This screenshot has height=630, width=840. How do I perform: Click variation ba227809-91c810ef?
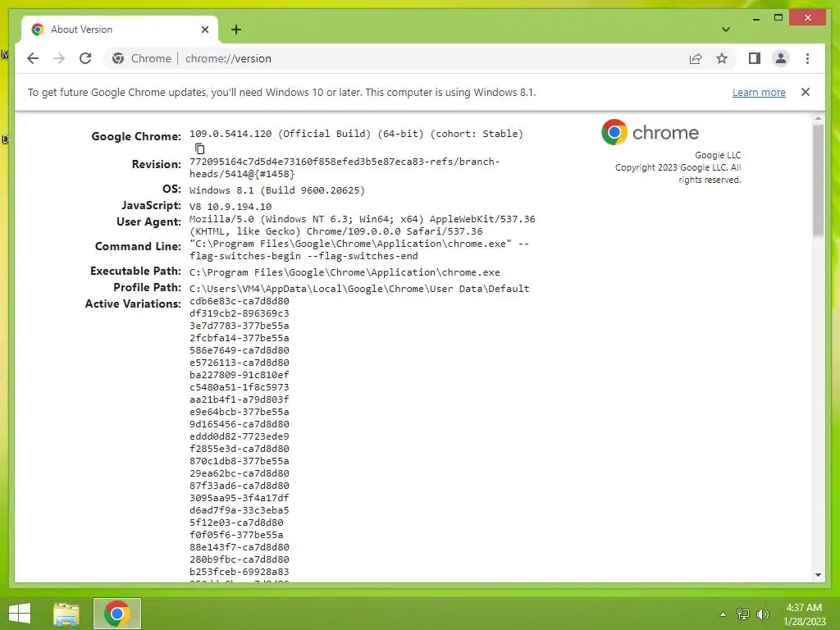pyautogui.click(x=239, y=375)
